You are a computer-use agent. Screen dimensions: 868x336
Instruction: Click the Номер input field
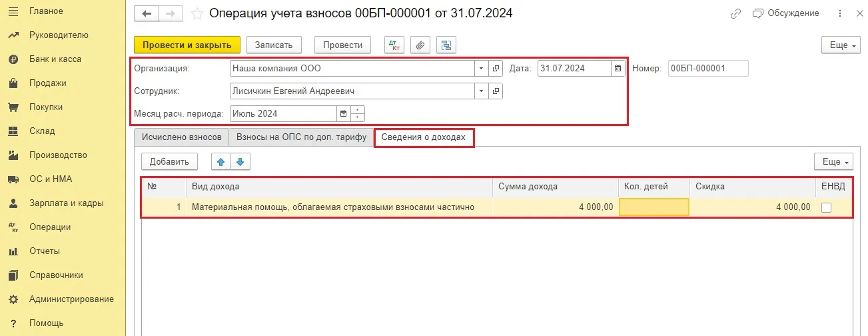[708, 68]
